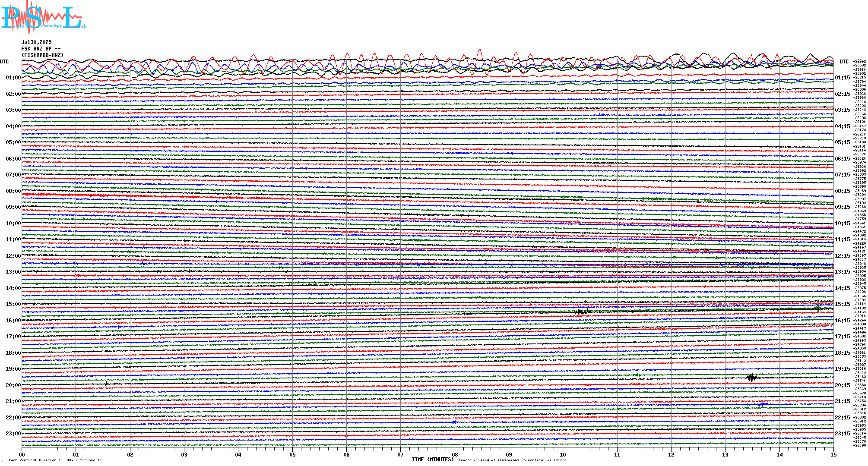Click the '12:00' hour label

tap(13, 256)
